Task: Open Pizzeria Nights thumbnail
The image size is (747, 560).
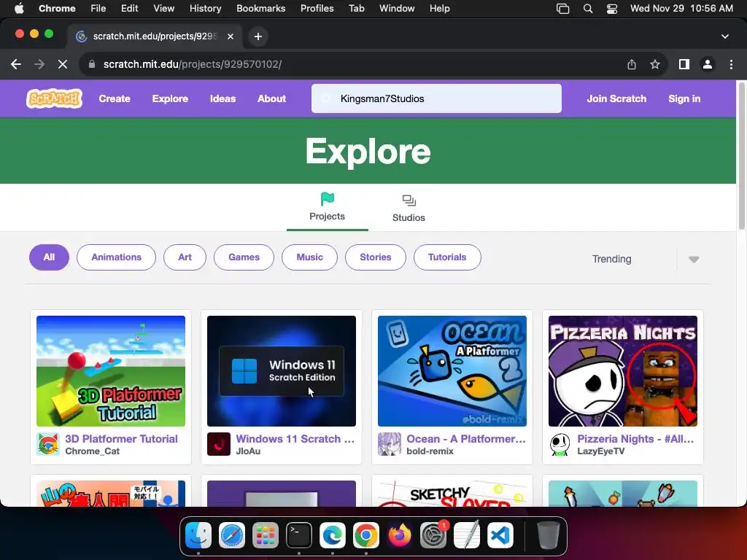Action: coord(623,371)
